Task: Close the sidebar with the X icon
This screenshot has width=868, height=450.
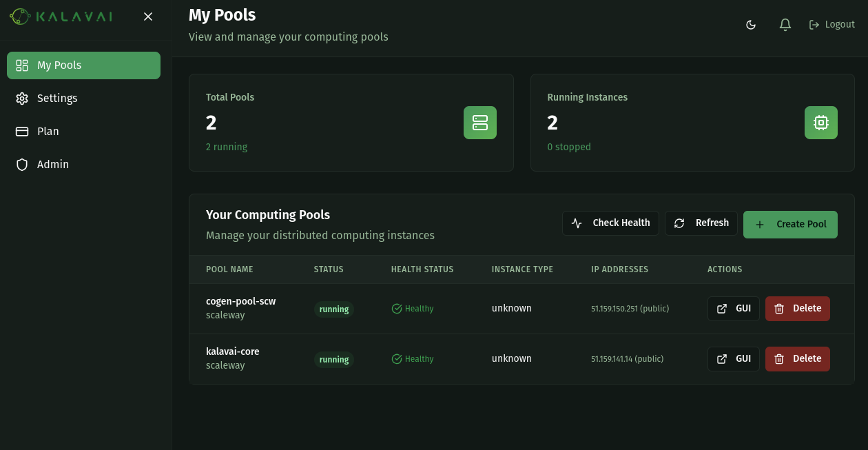Action: pyautogui.click(x=148, y=17)
